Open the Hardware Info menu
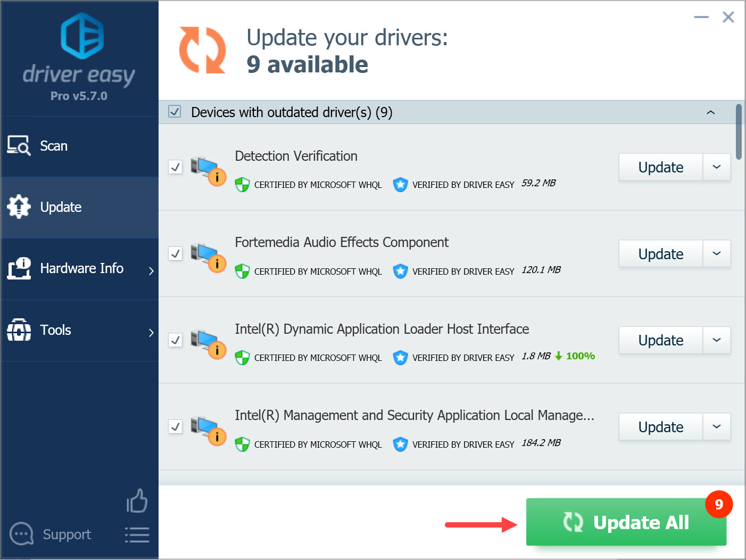 pyautogui.click(x=81, y=268)
